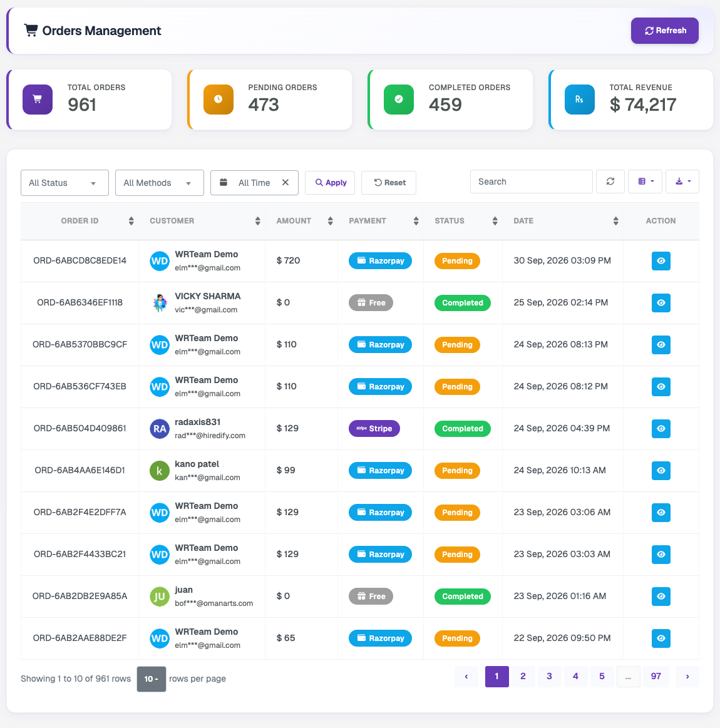Sort table by Amount column
720x728 pixels.
[302, 221]
